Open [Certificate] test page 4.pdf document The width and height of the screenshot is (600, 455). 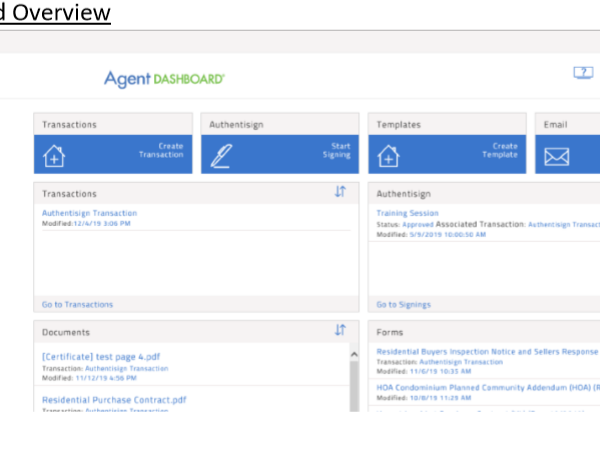(101, 357)
